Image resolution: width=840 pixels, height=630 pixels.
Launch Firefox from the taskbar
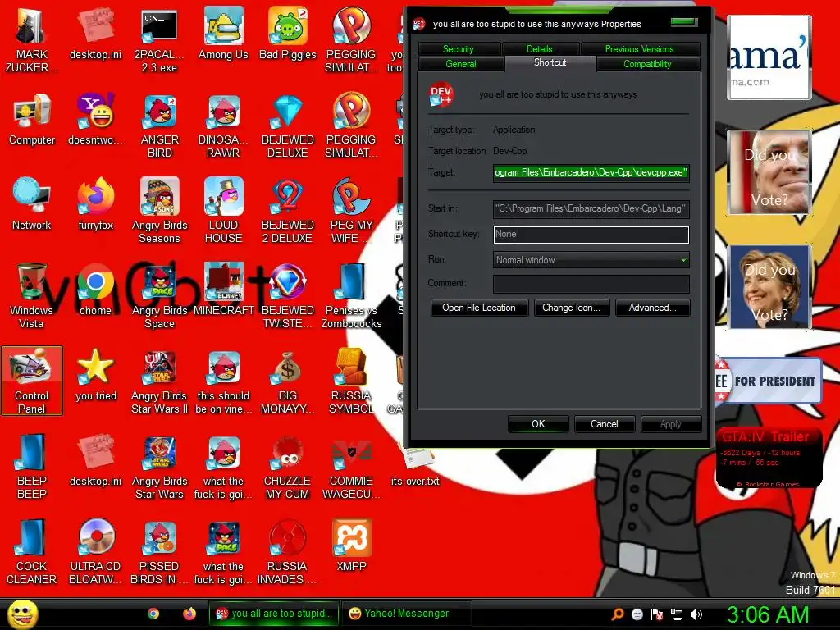189,614
